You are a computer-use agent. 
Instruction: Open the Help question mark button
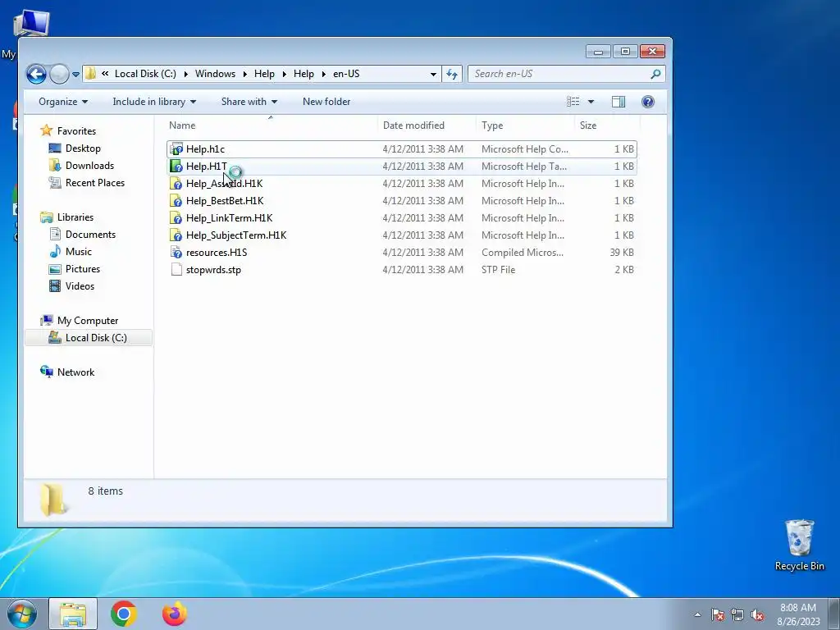pos(648,101)
